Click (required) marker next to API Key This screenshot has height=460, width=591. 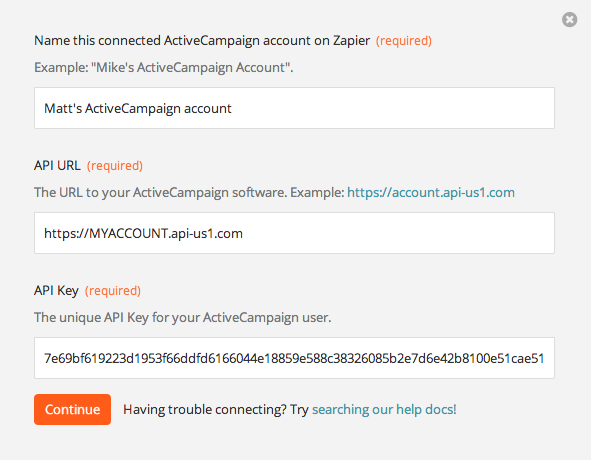(113, 291)
